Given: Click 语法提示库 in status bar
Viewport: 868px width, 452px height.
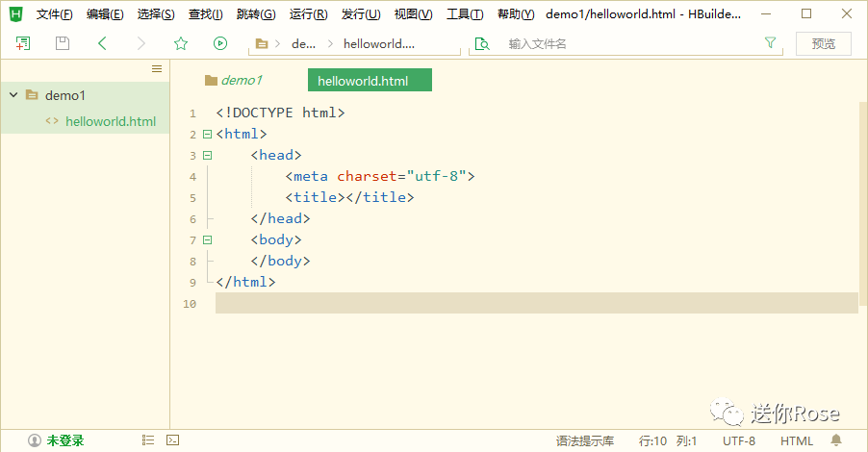Looking at the screenshot, I should coord(584,440).
